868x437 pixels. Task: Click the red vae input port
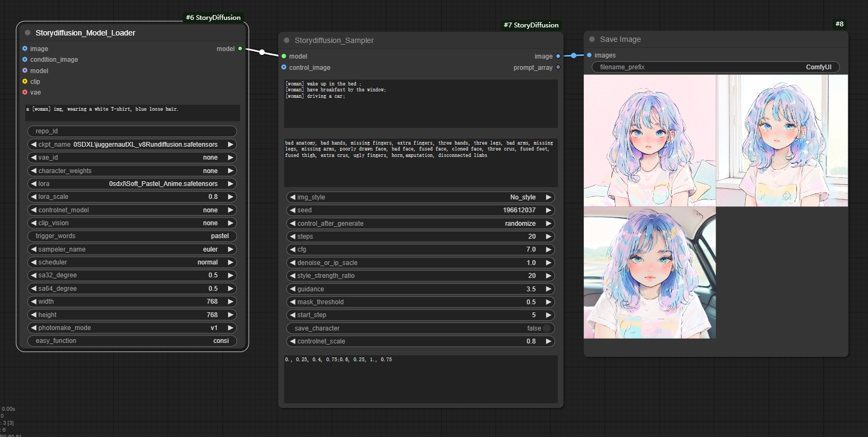point(25,92)
